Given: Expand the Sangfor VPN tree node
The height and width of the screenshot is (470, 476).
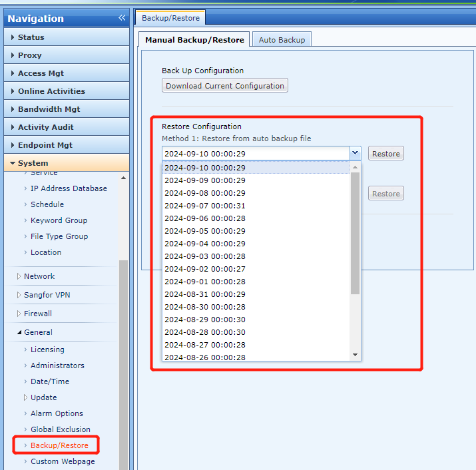Looking at the screenshot, I should click(x=19, y=295).
